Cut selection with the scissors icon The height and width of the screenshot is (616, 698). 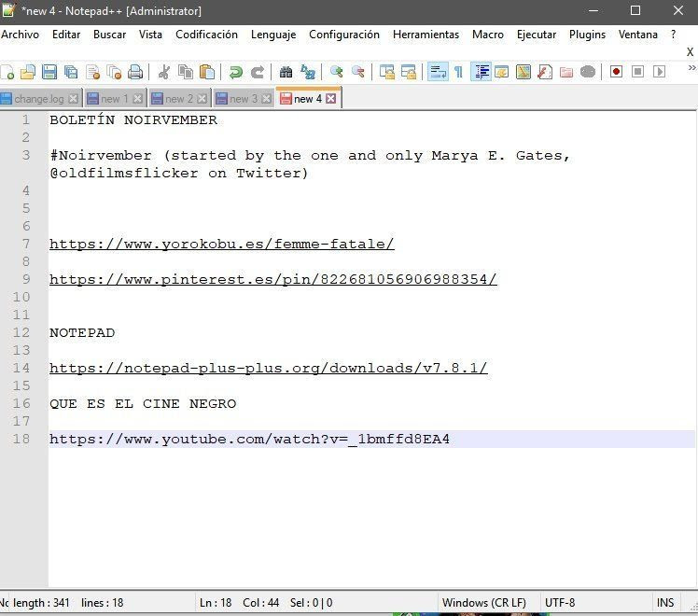coord(164,72)
